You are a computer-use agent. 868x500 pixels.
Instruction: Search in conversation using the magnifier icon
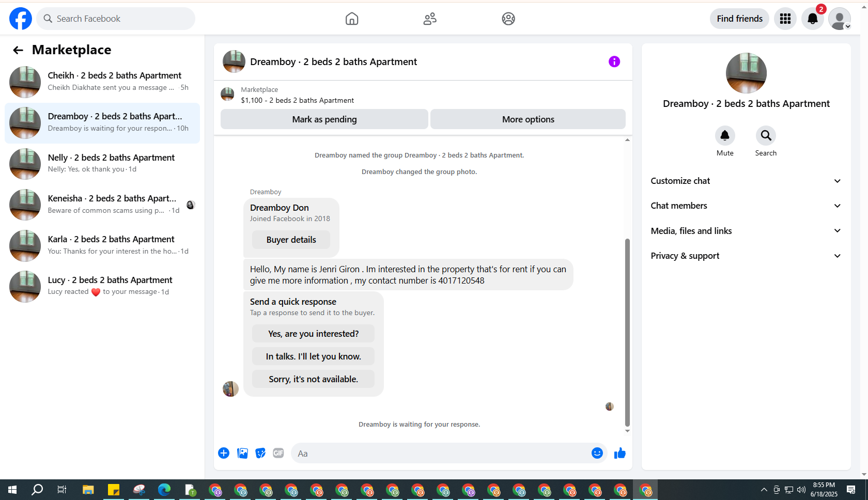click(766, 135)
